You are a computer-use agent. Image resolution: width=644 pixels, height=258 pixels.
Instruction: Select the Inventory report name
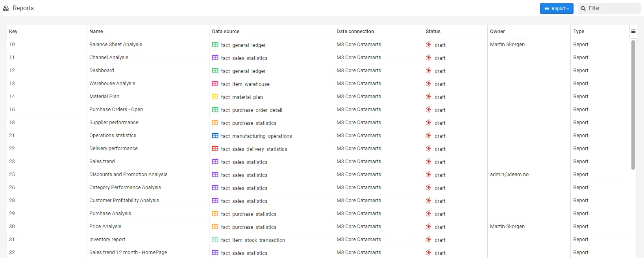click(x=107, y=239)
